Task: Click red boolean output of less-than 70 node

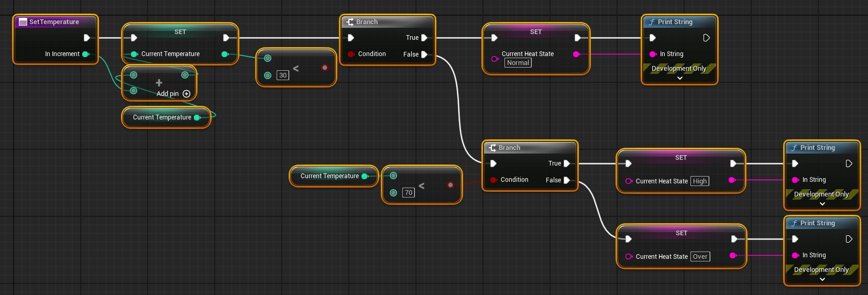Action: [x=451, y=185]
